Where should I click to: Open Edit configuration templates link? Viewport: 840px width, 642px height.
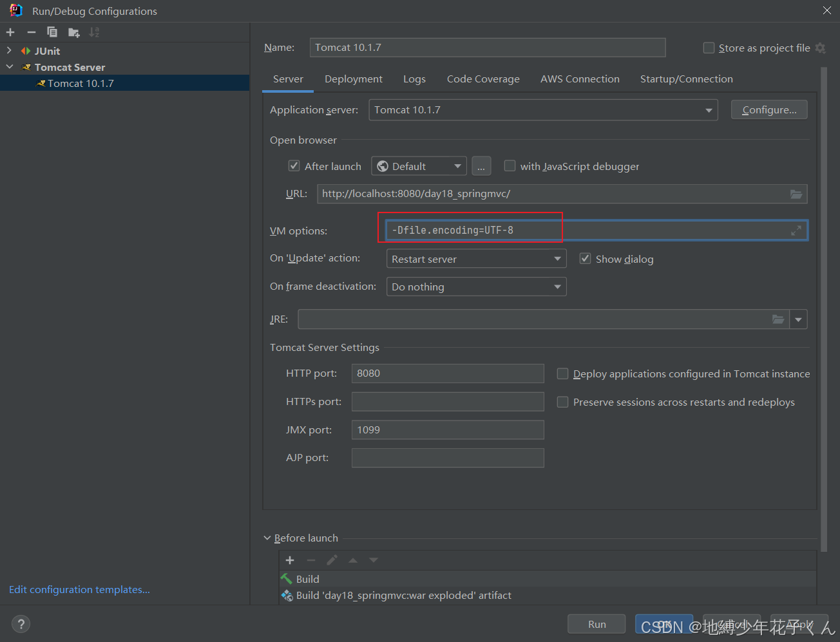pyautogui.click(x=79, y=590)
